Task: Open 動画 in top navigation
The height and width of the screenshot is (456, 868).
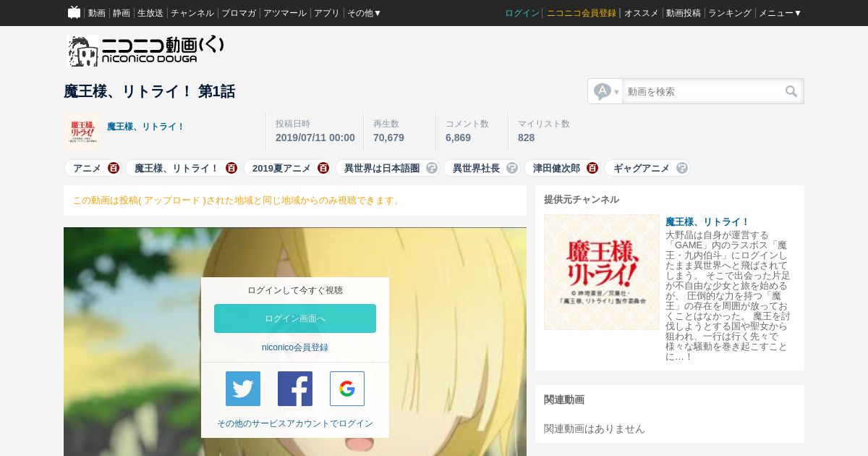Action: (x=97, y=13)
